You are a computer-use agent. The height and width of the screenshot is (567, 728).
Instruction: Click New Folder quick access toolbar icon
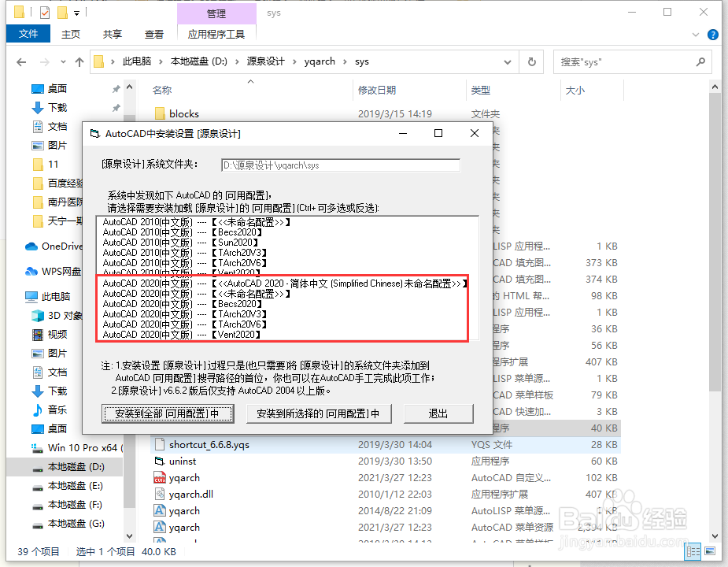pos(63,13)
